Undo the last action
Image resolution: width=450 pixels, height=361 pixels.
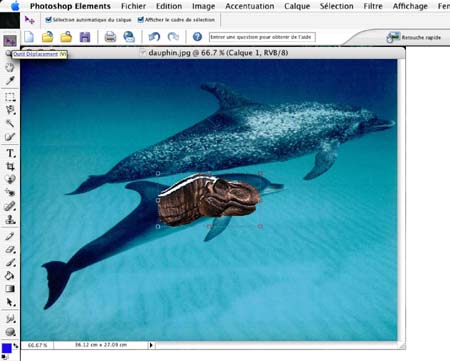click(x=154, y=37)
